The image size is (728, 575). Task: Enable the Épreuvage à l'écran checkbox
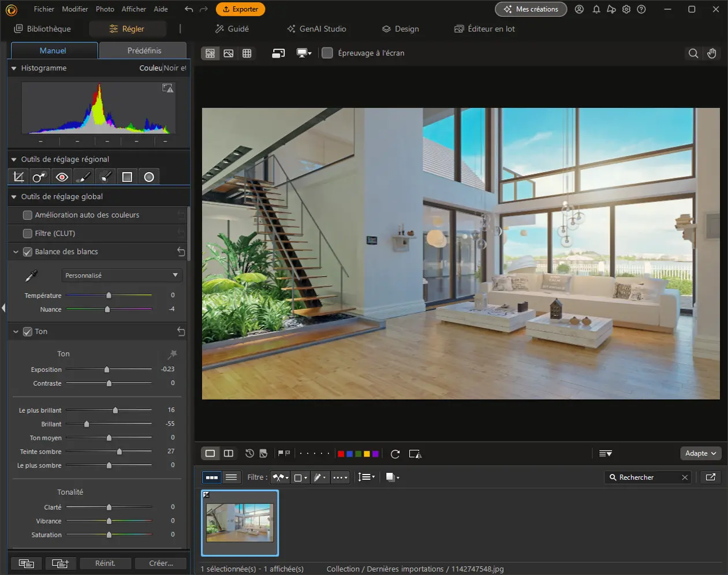click(x=327, y=53)
